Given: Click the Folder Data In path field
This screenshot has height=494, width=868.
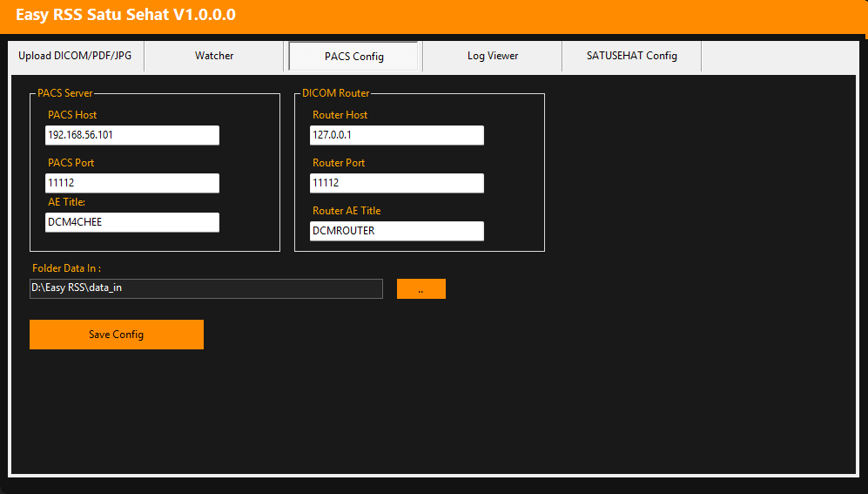Looking at the screenshot, I should point(206,288).
